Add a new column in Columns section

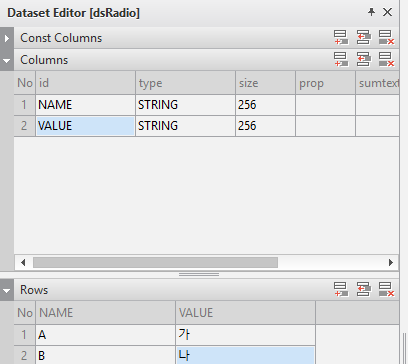point(341,59)
